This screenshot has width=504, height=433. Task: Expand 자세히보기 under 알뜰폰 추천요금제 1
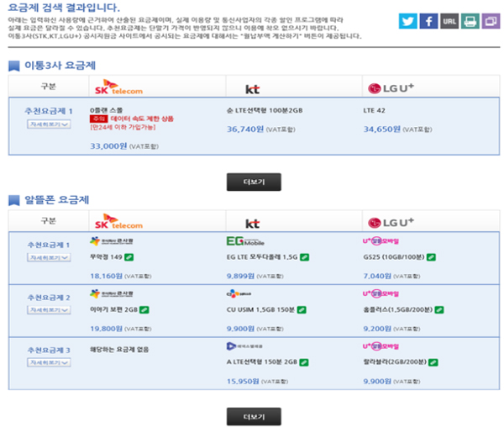48,259
